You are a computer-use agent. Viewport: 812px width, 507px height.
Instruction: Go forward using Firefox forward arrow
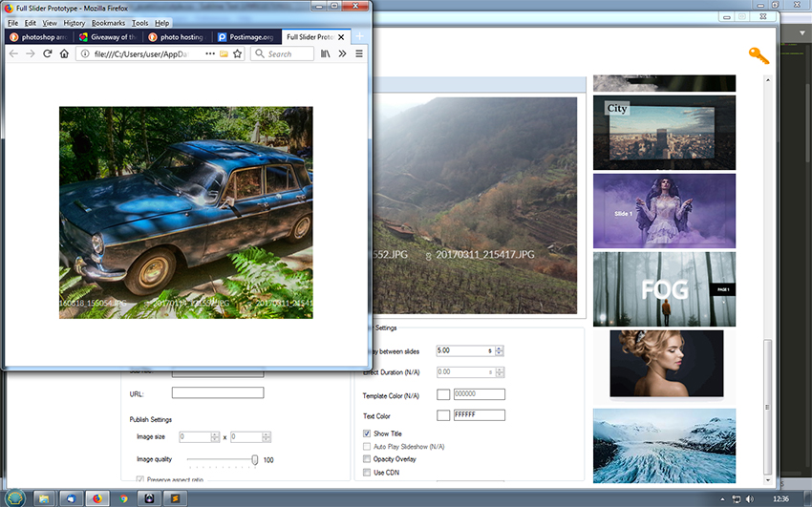tap(30, 53)
